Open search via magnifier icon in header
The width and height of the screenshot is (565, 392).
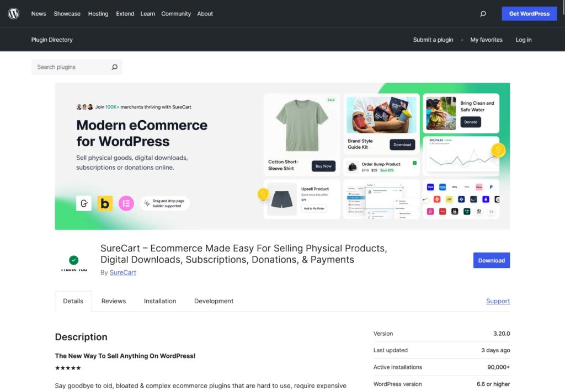[x=483, y=14]
